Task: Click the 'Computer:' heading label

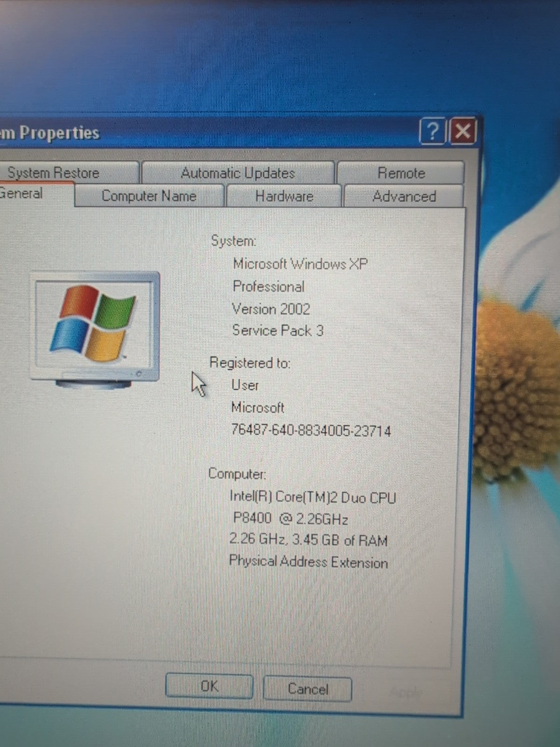Action: point(237,474)
